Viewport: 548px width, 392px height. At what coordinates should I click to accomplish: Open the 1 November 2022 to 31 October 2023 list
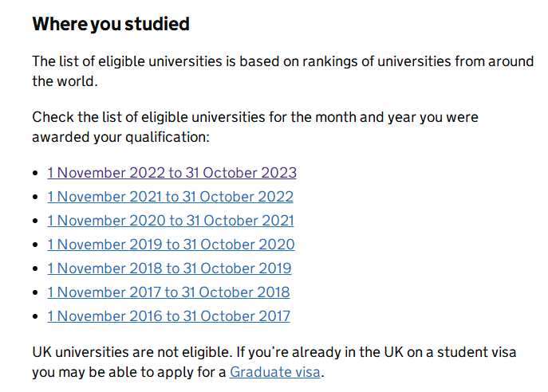click(x=171, y=173)
